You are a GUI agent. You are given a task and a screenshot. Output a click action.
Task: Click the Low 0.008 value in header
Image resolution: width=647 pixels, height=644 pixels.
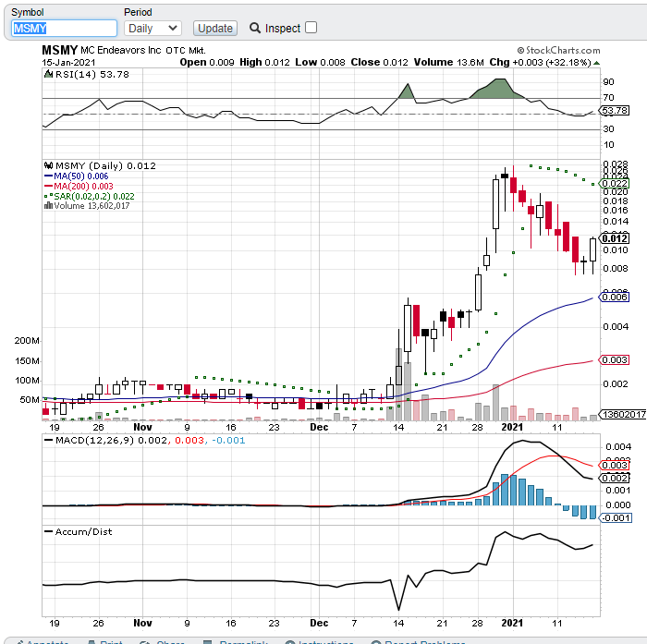pos(320,62)
